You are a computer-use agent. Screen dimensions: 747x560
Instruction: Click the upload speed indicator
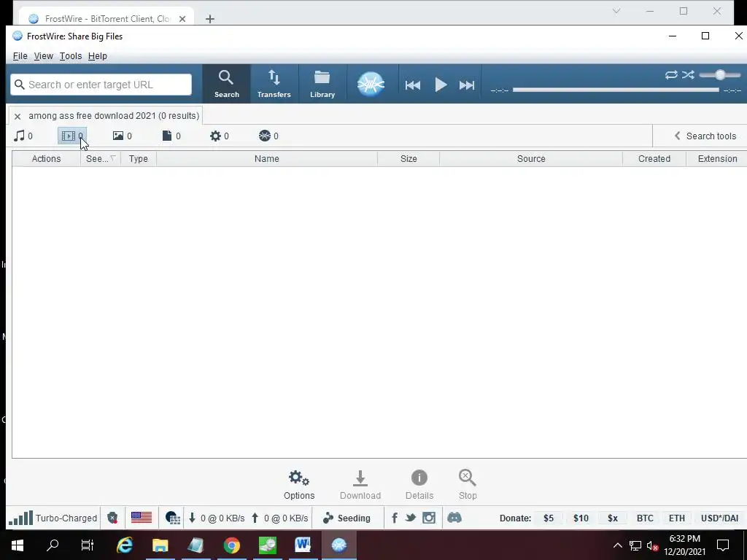pyautogui.click(x=280, y=518)
